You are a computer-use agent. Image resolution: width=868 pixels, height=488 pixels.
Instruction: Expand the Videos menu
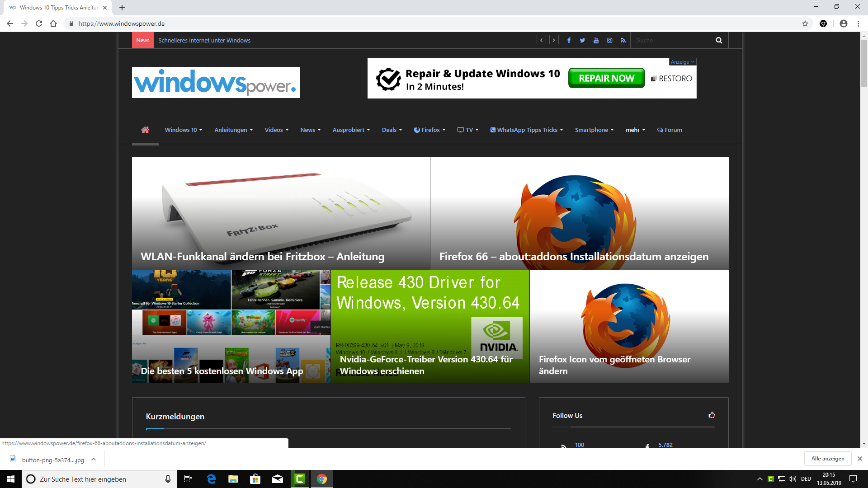click(x=277, y=130)
